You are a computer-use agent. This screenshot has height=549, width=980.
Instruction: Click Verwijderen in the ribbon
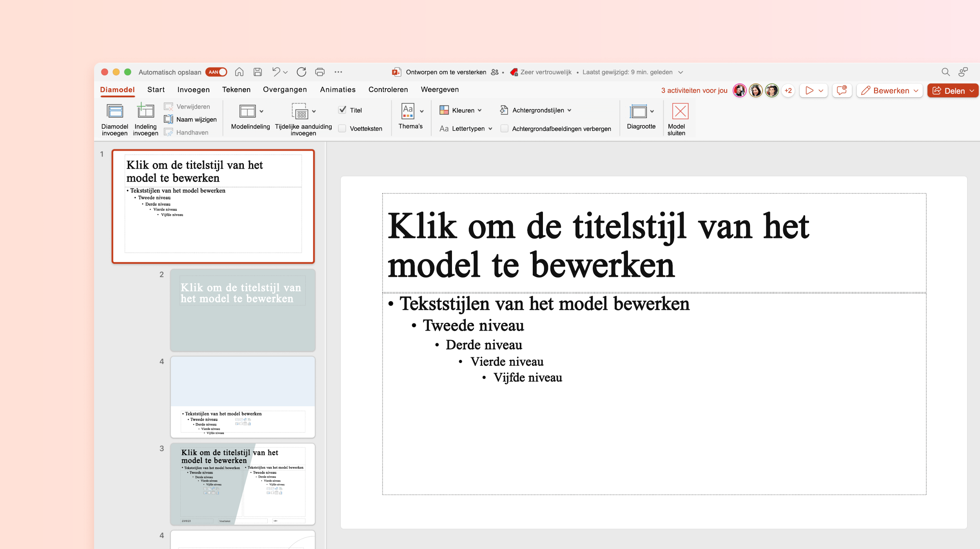click(x=187, y=106)
